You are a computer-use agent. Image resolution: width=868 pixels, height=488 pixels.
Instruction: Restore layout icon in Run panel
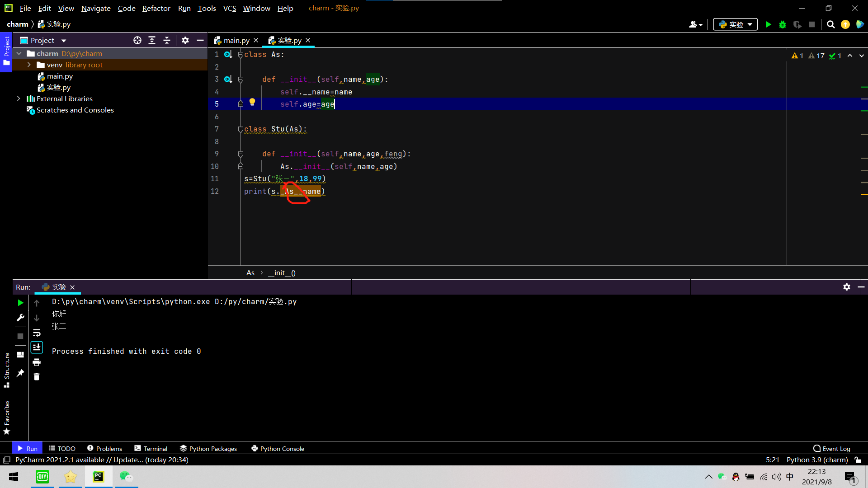(x=20, y=355)
